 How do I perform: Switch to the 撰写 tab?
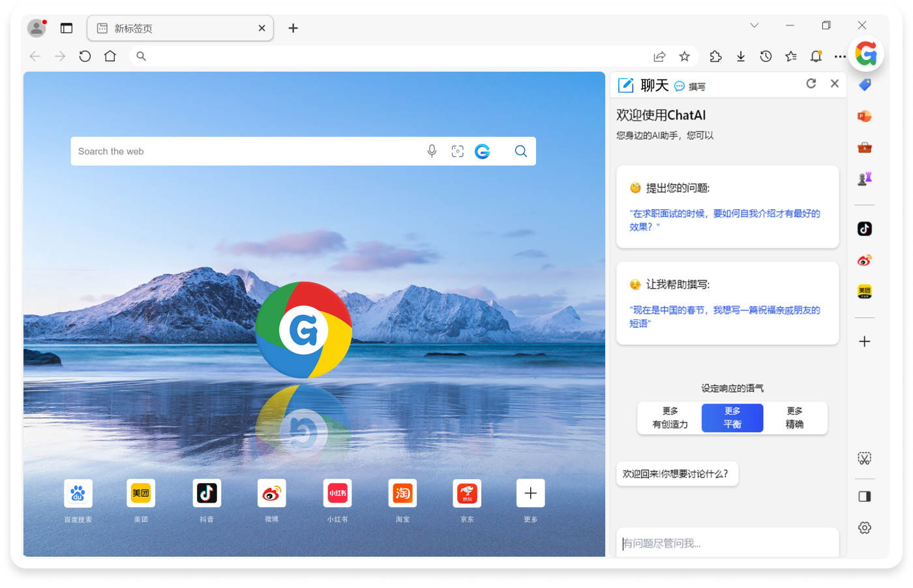[x=691, y=86]
